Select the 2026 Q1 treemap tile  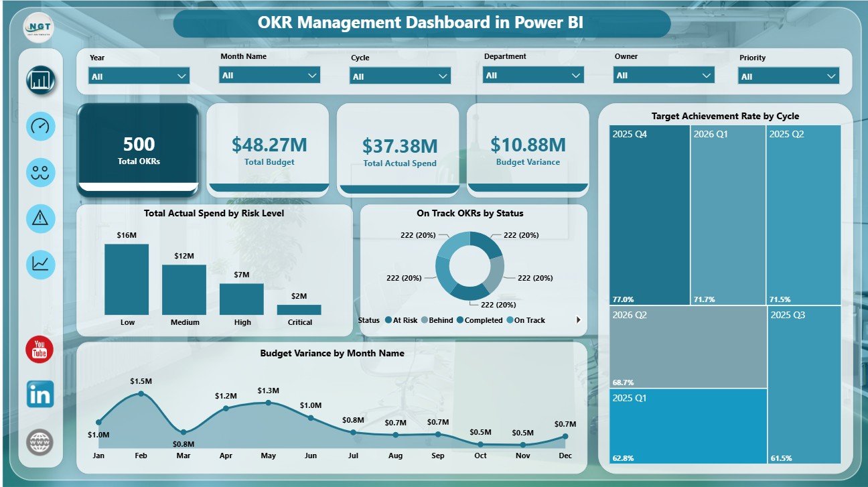729,215
